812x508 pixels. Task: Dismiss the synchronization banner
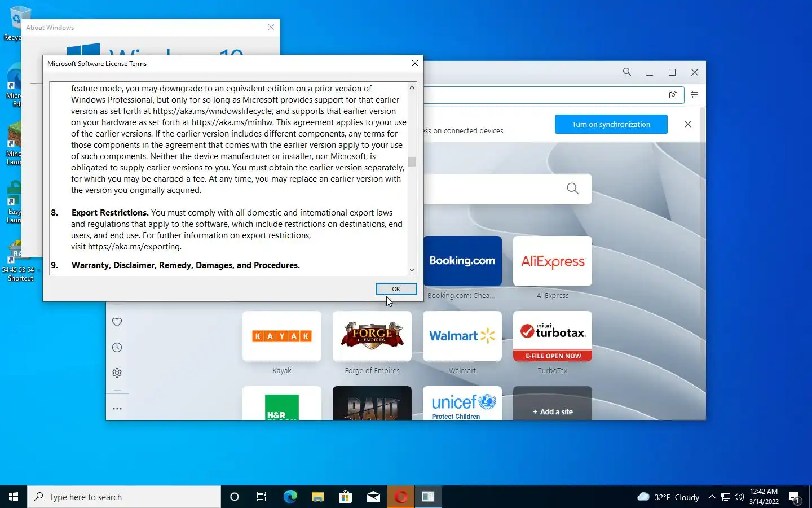pos(688,124)
